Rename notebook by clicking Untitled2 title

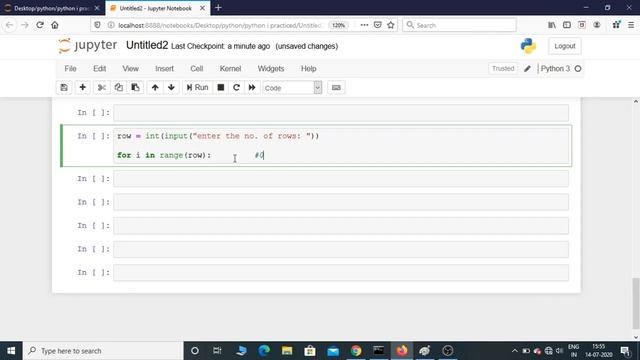point(147,45)
